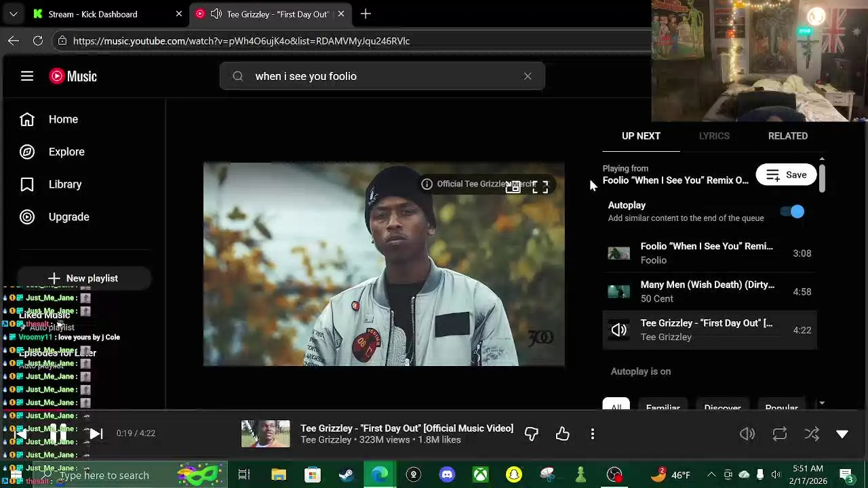
Task: Click the search field with 'when i see you foolio'
Action: 382,76
